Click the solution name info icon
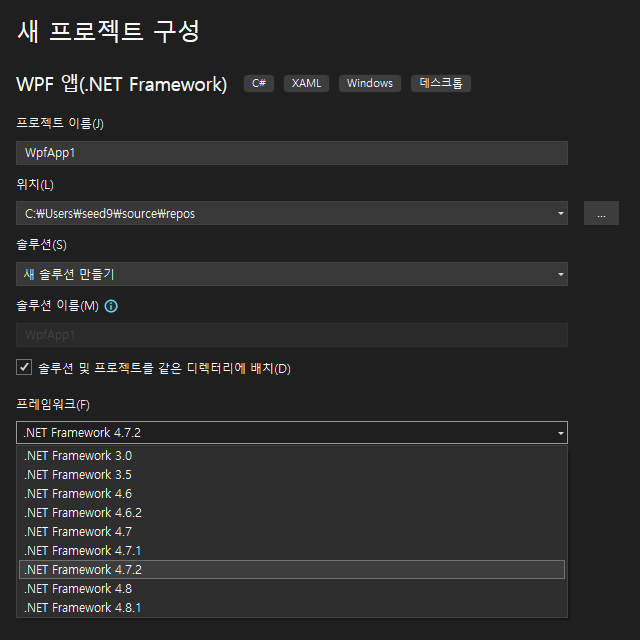 pyautogui.click(x=111, y=306)
